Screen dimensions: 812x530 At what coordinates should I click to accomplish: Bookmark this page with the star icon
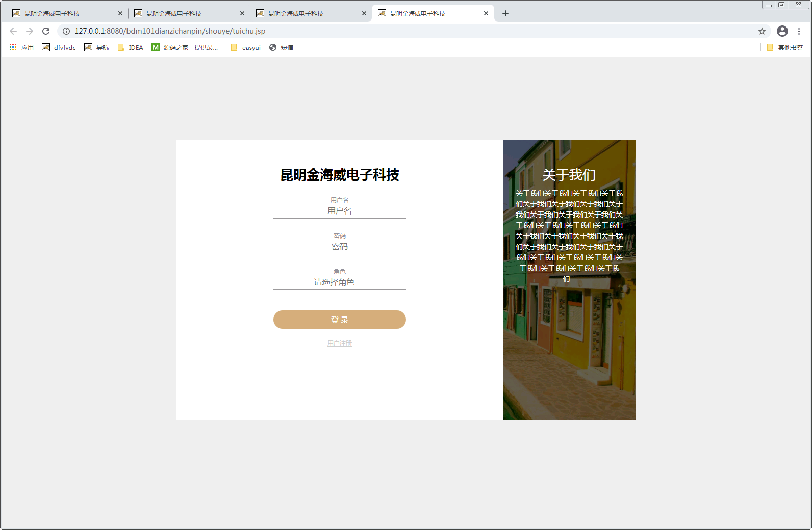762,31
